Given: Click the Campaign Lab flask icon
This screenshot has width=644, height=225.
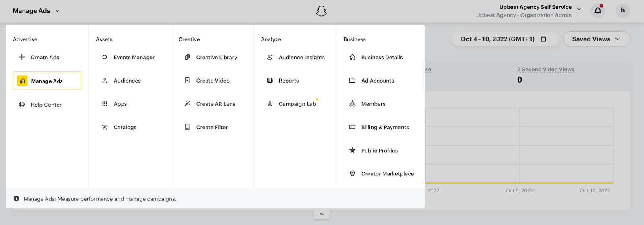Looking at the screenshot, I should pos(270,104).
